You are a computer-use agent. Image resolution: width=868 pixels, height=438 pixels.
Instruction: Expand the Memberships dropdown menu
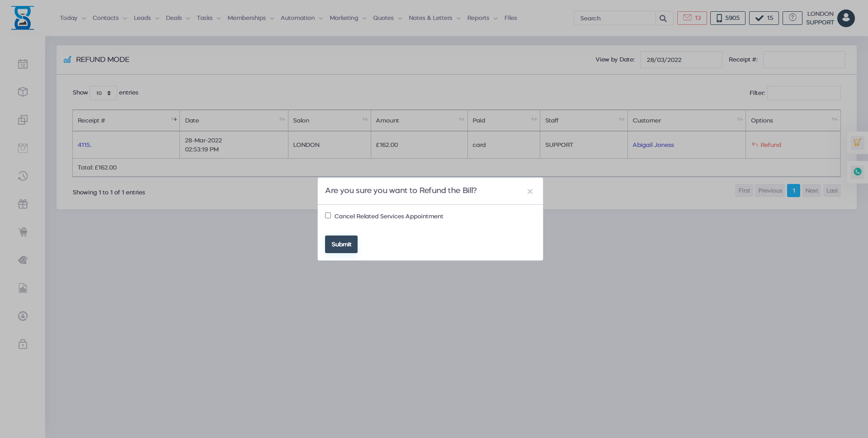coord(247,18)
